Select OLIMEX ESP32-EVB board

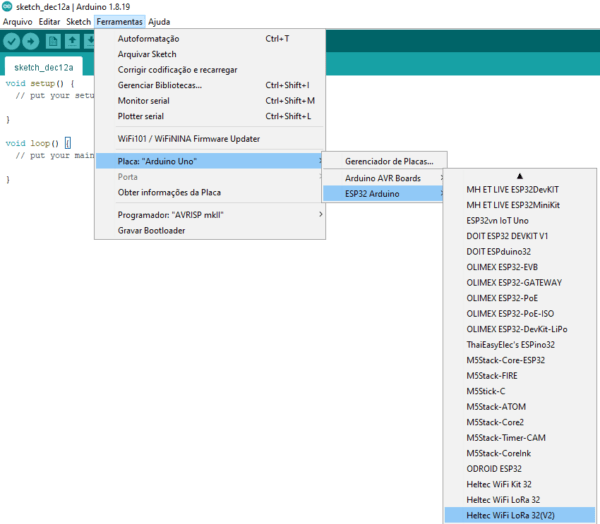[x=520, y=267]
